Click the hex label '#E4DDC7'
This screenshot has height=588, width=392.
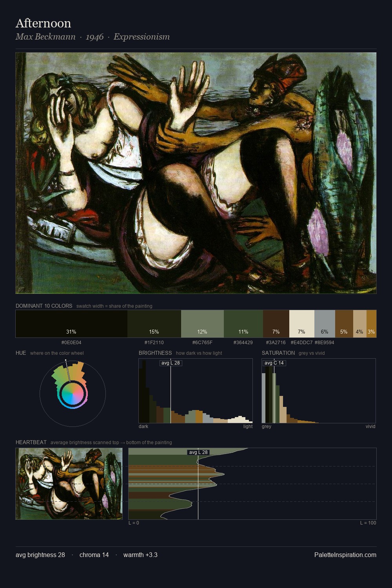coord(301,343)
